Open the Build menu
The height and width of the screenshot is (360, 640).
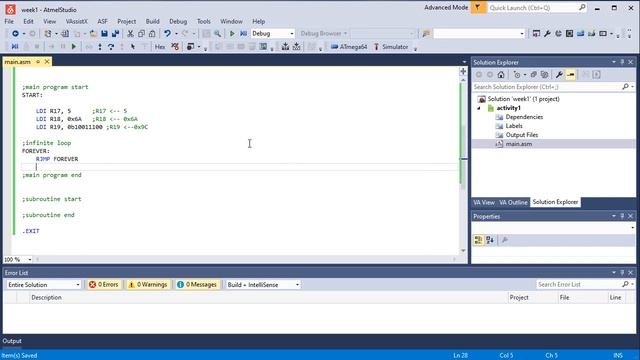coord(152,21)
